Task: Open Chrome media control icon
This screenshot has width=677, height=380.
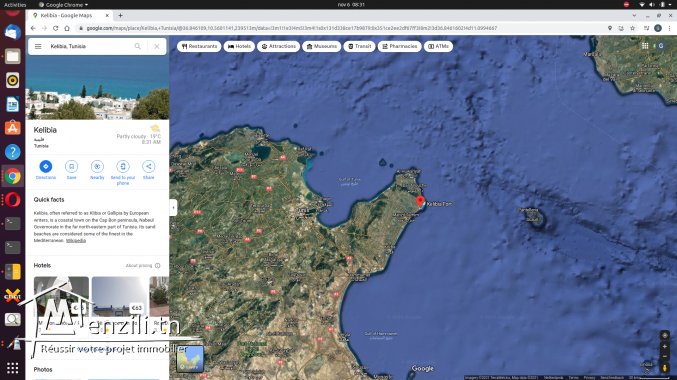Action: (646, 28)
